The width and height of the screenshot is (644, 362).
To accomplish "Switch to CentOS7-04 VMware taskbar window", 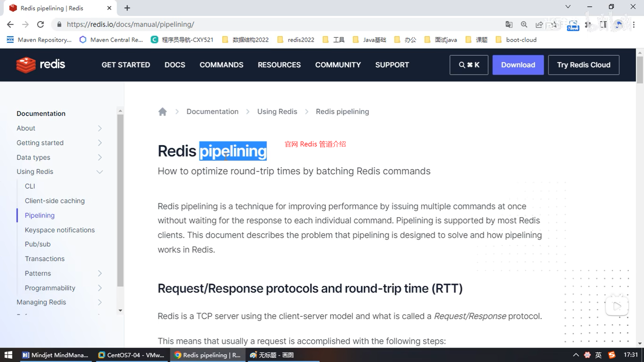I will coord(131,355).
